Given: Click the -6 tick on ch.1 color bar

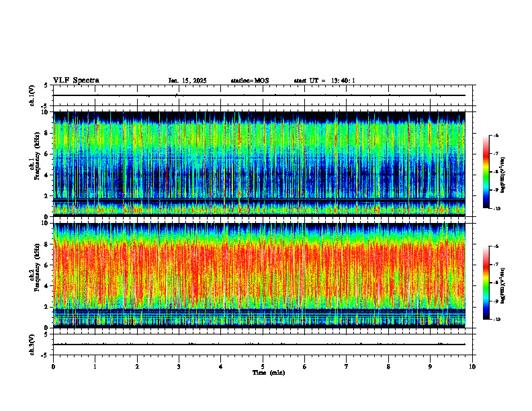Looking at the screenshot, I should tap(496, 135).
